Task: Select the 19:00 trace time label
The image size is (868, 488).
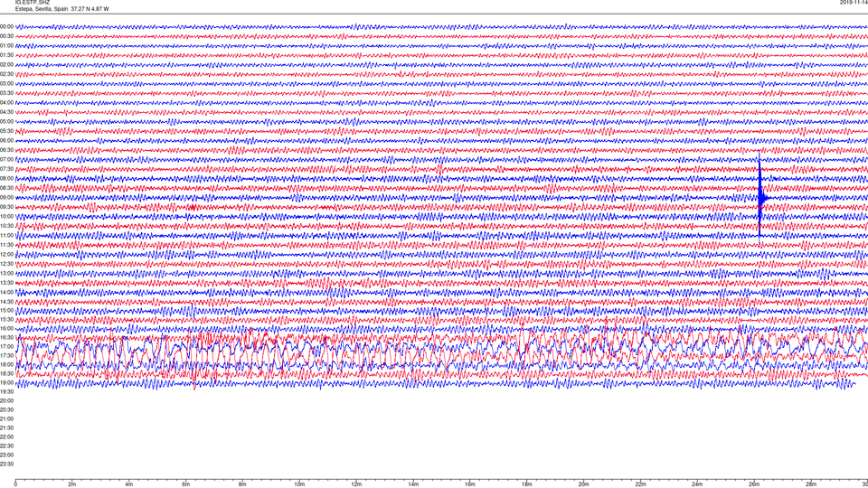Action: pos(6,382)
